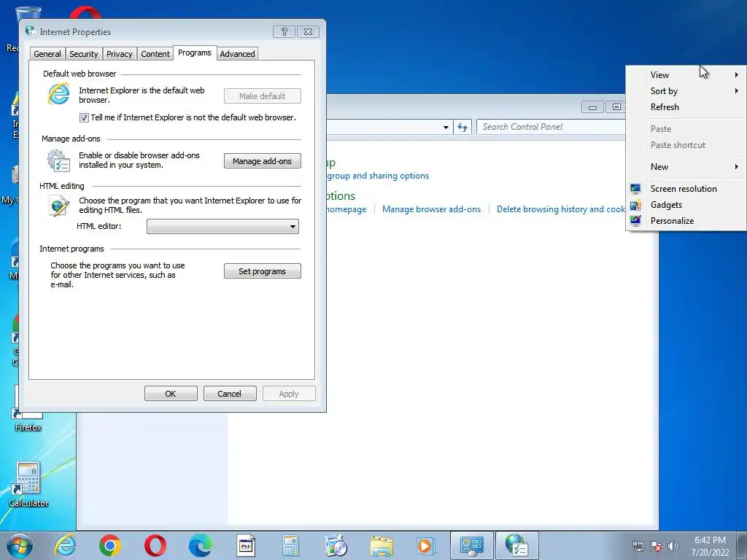Click the HTML editing globe icon
The width and height of the screenshot is (747, 560).
click(58, 206)
